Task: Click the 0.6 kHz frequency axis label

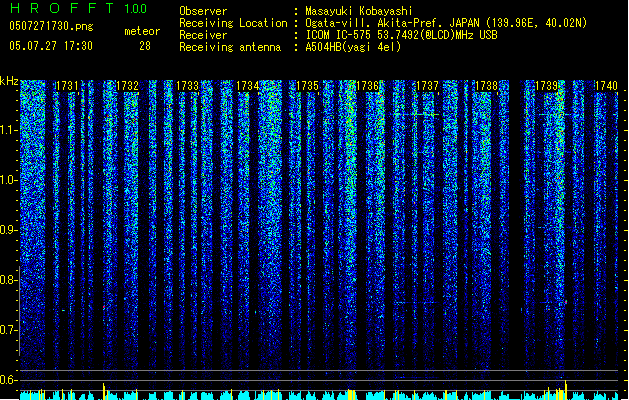Action: 8,380
